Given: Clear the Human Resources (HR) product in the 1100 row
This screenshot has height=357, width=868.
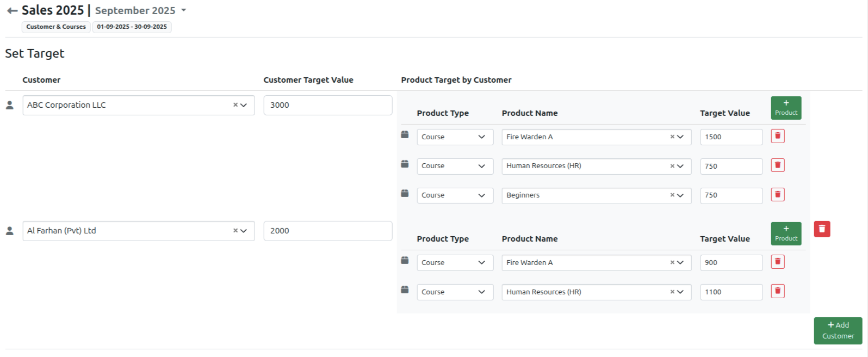Looking at the screenshot, I should [672, 292].
